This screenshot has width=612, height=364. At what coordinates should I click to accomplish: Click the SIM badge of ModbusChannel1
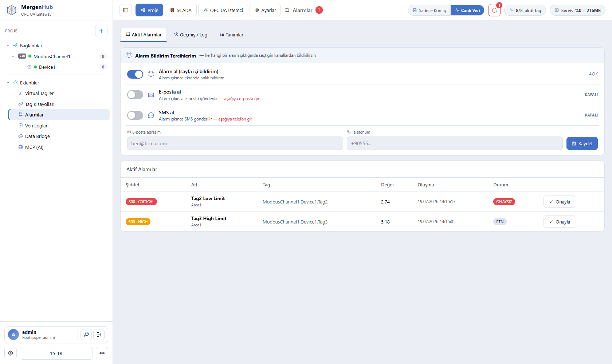click(x=22, y=56)
